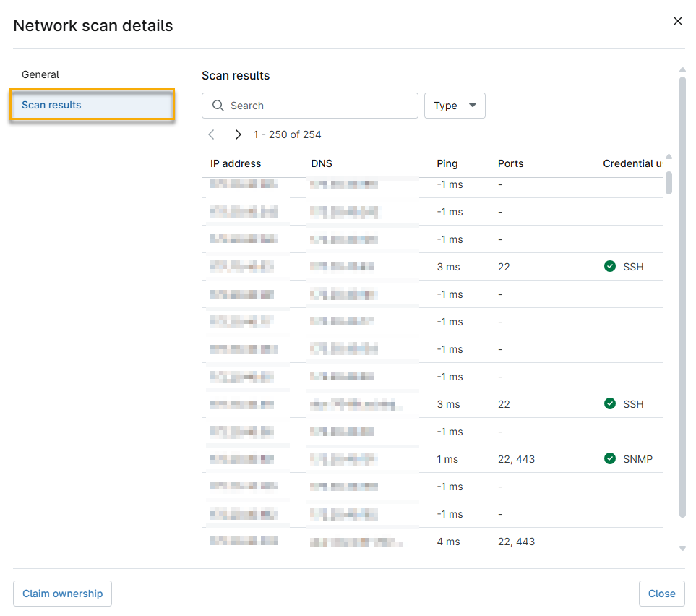
Task: Click into the Search input field
Action: click(x=318, y=106)
